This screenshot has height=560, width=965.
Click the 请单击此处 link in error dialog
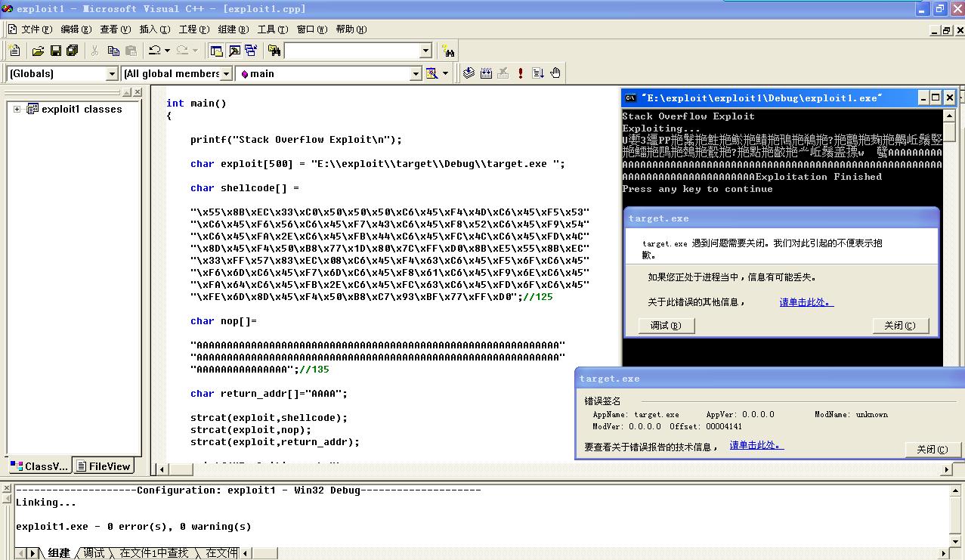pos(806,302)
